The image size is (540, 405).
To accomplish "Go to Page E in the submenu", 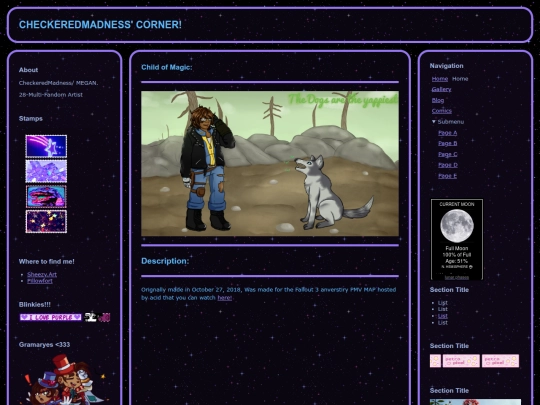I will pos(447,176).
